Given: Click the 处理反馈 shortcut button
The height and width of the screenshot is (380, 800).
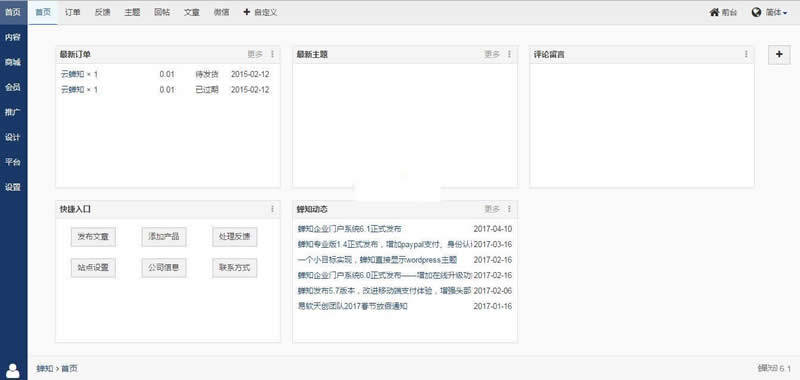Looking at the screenshot, I should pos(235,237).
